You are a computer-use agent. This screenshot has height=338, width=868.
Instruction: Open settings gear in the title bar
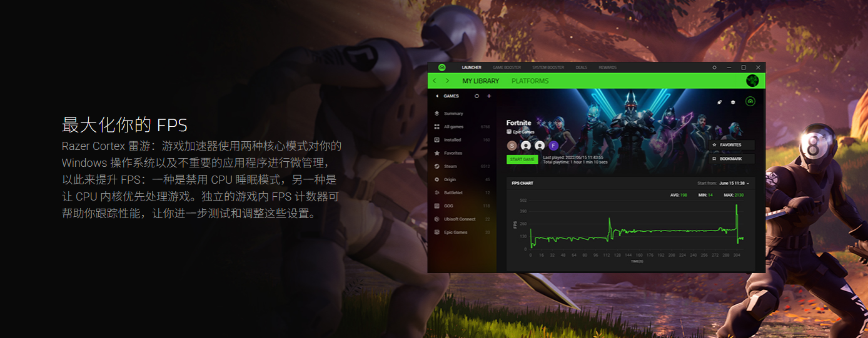pos(715,67)
